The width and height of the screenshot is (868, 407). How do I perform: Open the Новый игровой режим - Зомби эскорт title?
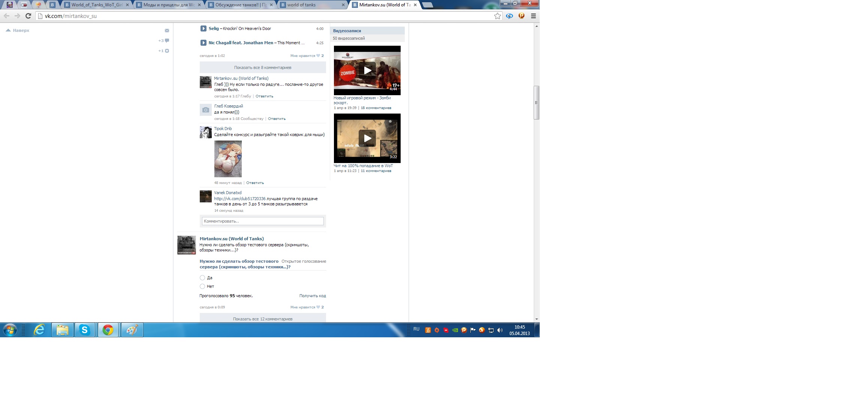pos(362,100)
